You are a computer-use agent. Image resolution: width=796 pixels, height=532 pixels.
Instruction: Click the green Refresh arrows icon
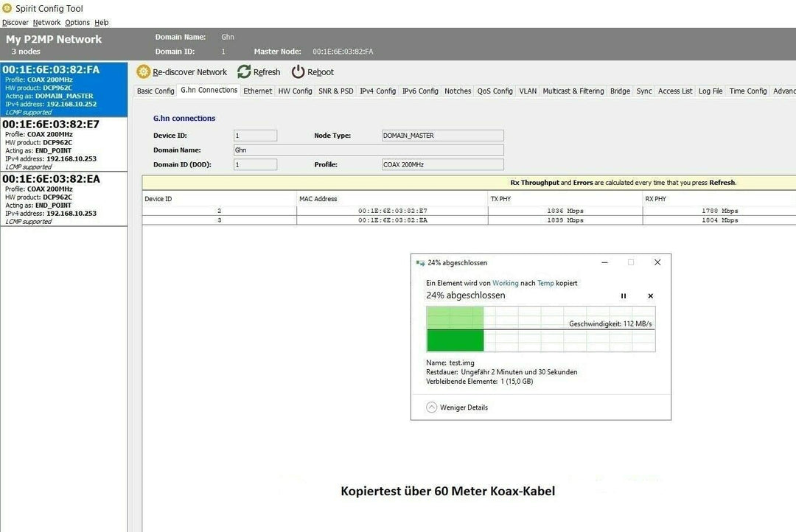click(244, 71)
